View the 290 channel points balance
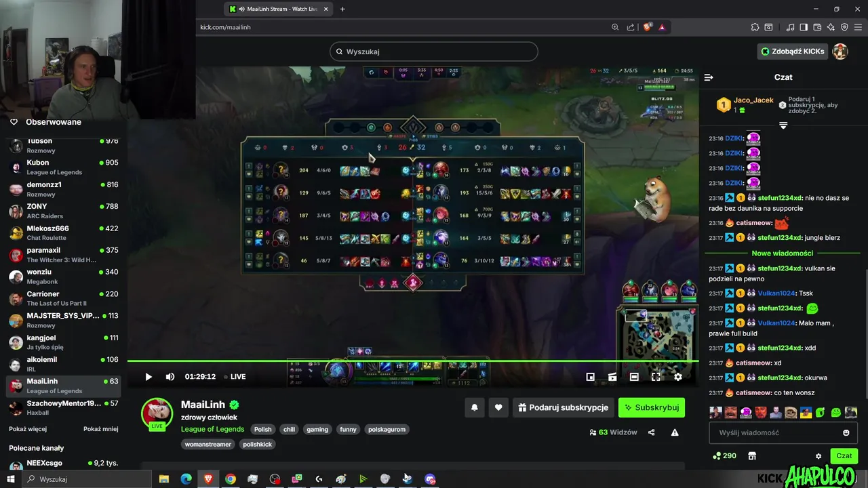This screenshot has height=488, width=868. (x=724, y=456)
